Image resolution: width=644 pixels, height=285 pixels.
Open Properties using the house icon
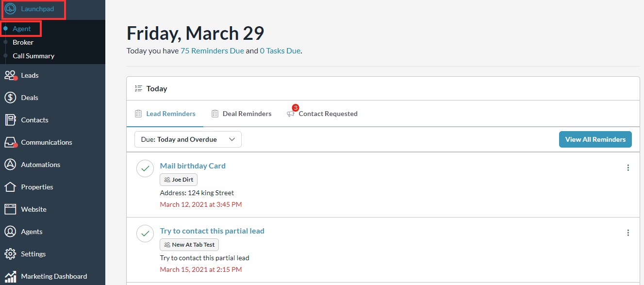tap(10, 187)
